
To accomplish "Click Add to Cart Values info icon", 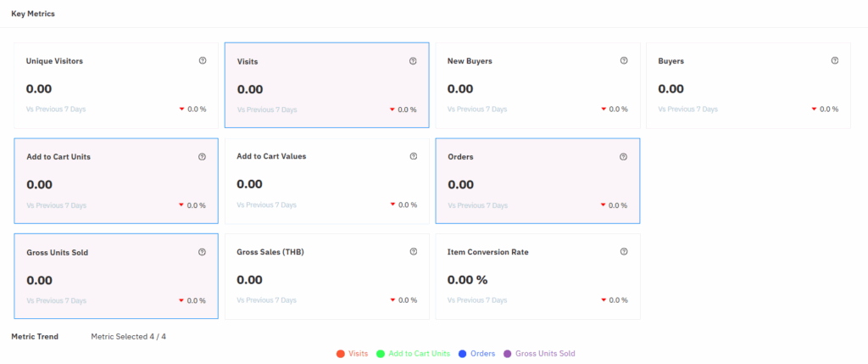I will (413, 156).
